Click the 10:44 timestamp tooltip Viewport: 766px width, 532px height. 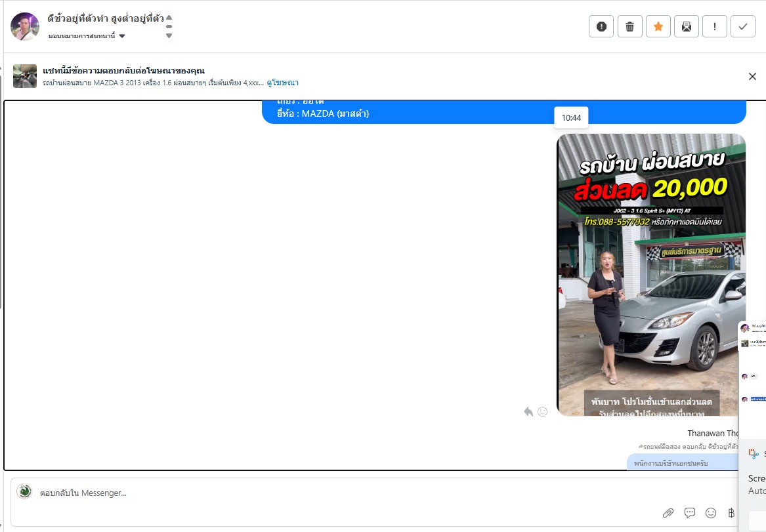pyautogui.click(x=571, y=117)
